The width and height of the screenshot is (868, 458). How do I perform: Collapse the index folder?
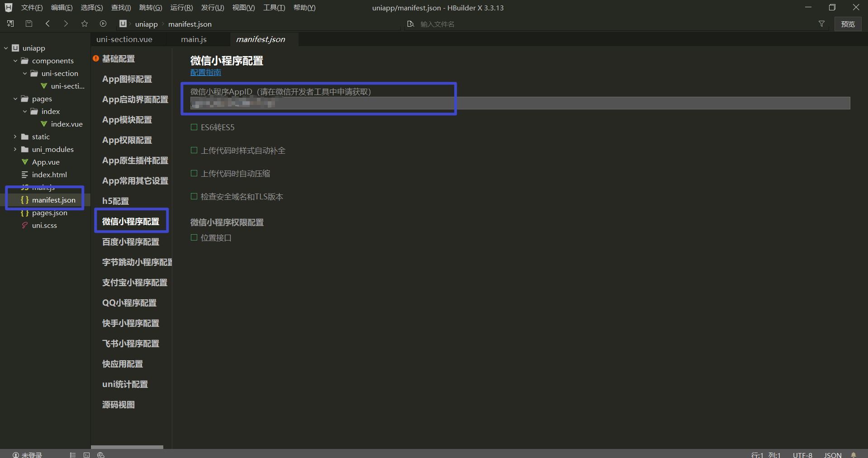[25, 111]
